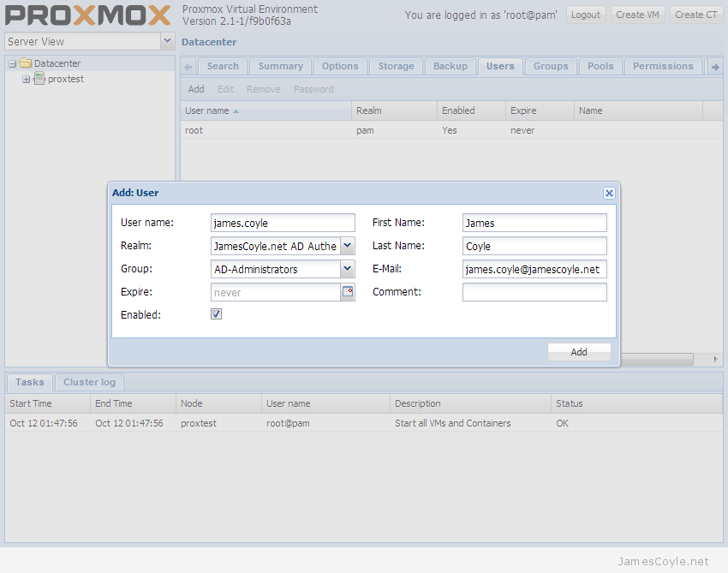The image size is (728, 573).
Task: Click Add in the dialog footer
Action: pyautogui.click(x=579, y=352)
